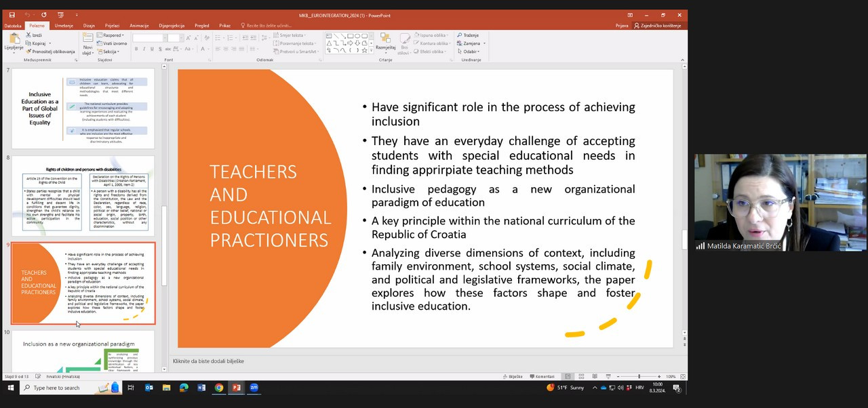Image resolution: width=868 pixels, height=408 pixels.
Task: Increase font size with larger A
Action: [188, 38]
